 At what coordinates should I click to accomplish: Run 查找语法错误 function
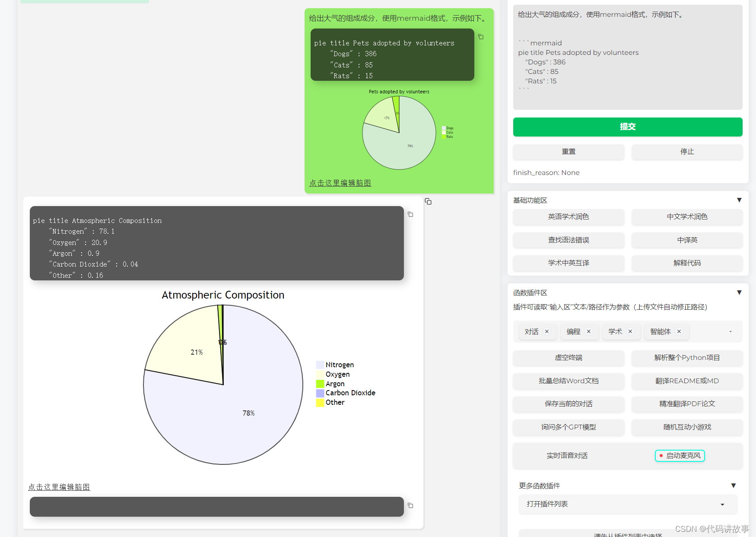[x=569, y=240]
